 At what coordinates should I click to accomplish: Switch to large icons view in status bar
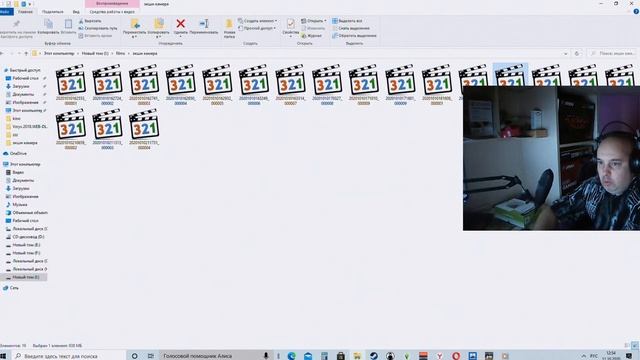point(635,345)
